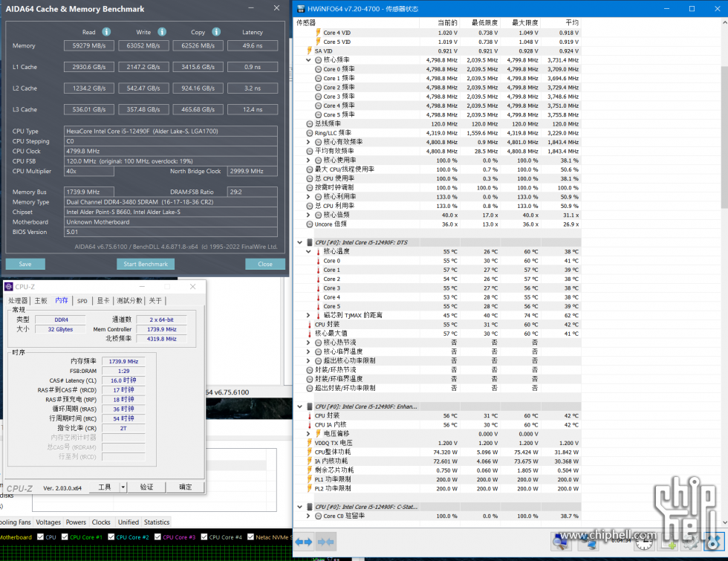Expand the 核心有效频率 tree node

pos(308,142)
